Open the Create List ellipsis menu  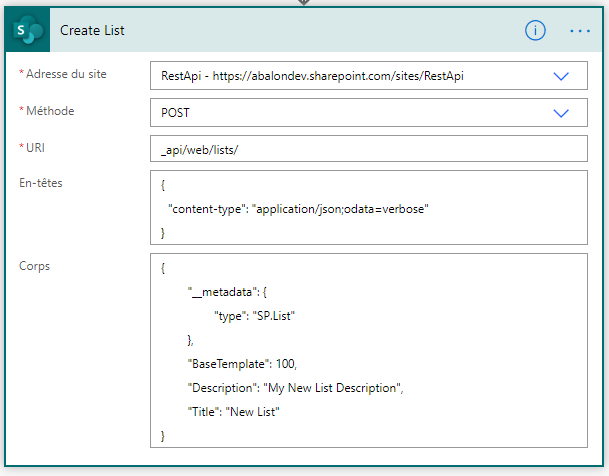click(x=580, y=31)
